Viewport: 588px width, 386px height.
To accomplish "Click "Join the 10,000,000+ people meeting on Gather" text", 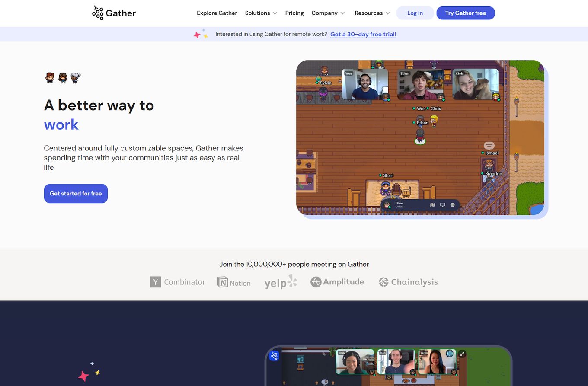I will (x=294, y=264).
